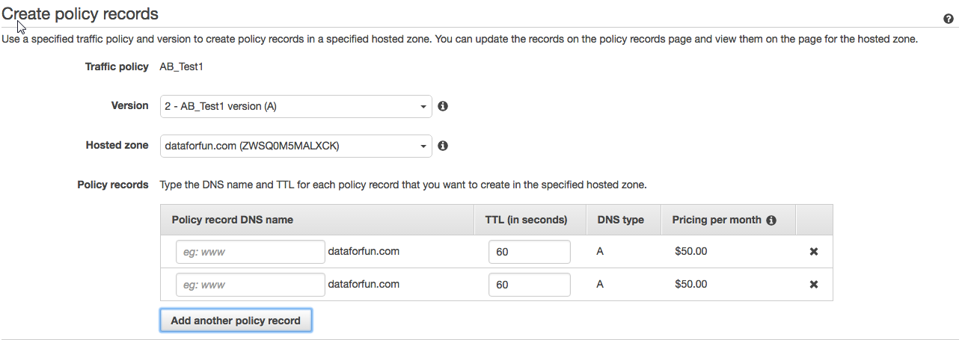
Task: Select the first row TTL field
Action: pos(529,252)
